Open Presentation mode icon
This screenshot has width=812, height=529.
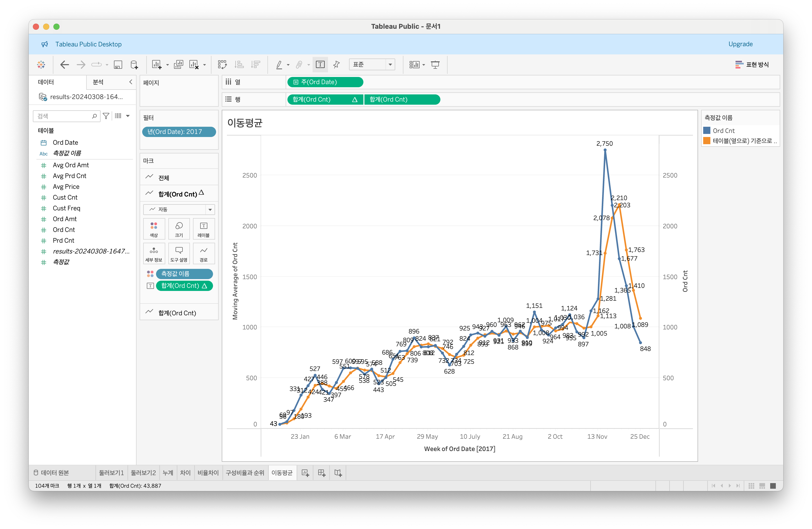[x=435, y=64]
